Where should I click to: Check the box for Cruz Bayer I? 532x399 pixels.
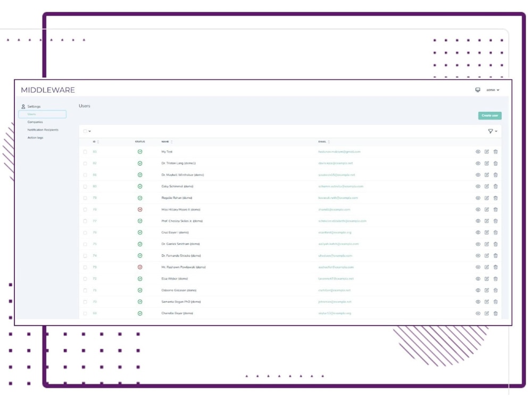tap(85, 233)
